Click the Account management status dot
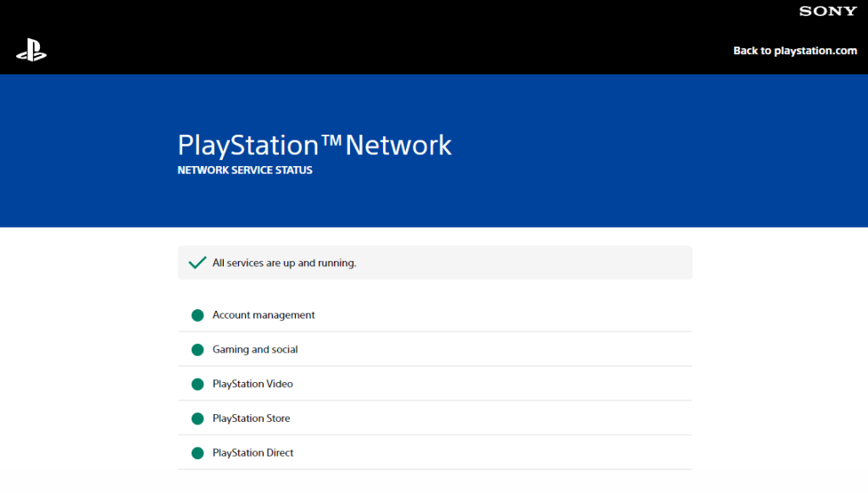The width and height of the screenshot is (868, 493). 198,315
